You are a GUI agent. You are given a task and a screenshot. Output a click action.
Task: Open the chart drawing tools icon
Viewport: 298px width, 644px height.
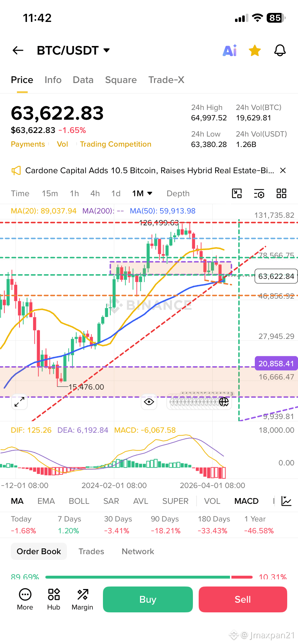[x=237, y=193]
